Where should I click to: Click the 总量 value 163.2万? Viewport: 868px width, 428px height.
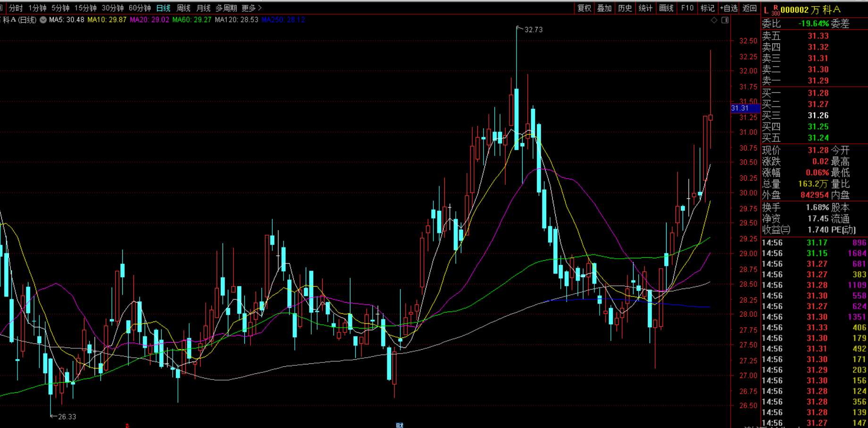tap(813, 184)
